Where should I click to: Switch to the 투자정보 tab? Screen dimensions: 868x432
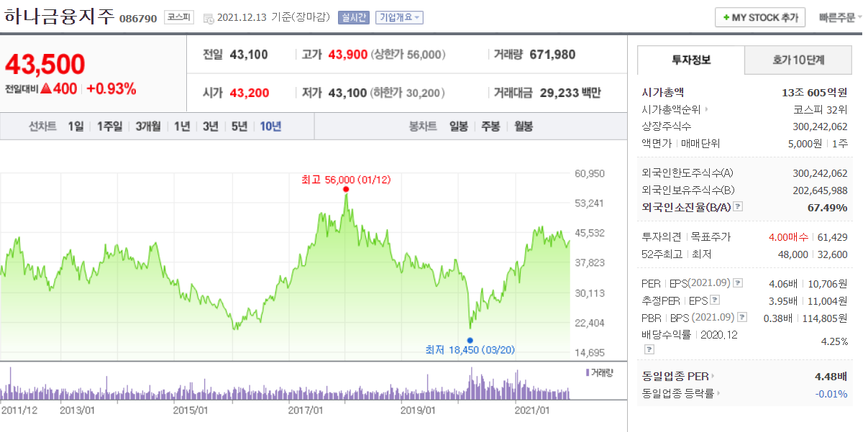691,60
